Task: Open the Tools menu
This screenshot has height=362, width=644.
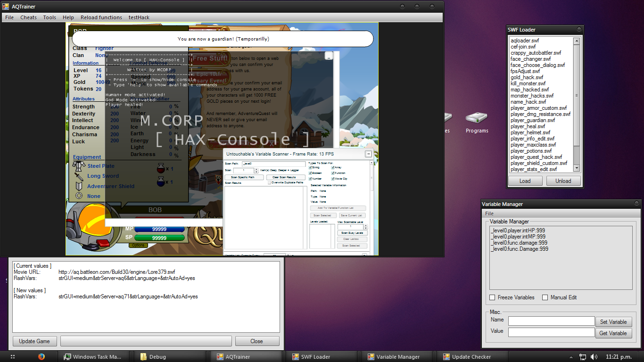Action: pyautogui.click(x=50, y=17)
